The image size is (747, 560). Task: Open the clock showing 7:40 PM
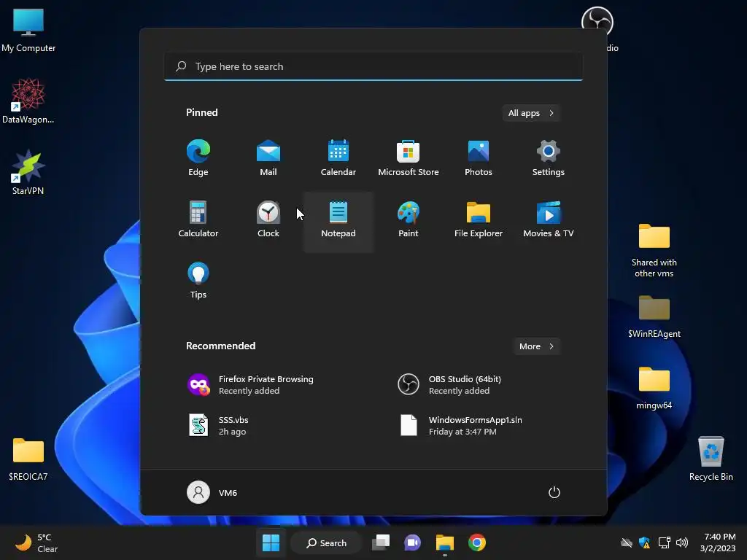[718, 542]
